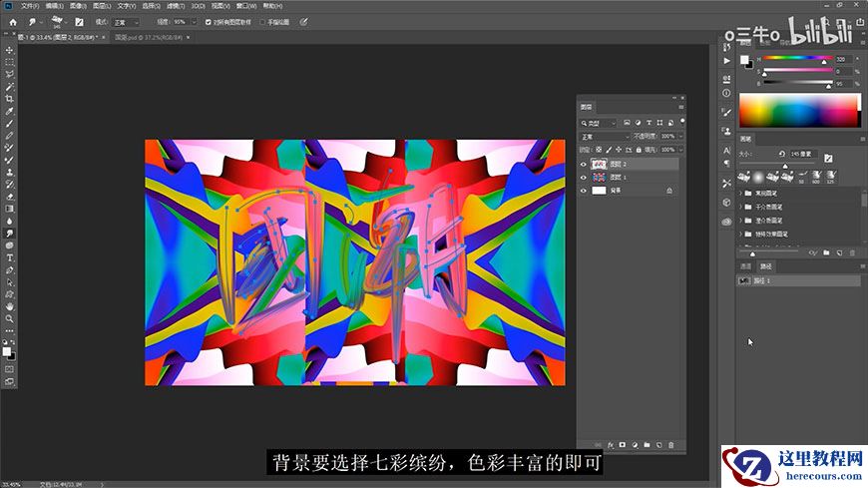
Task: Click the brush size 145 像素 field
Action: pos(803,154)
